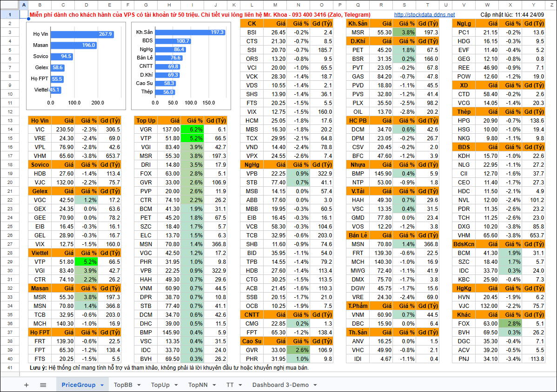Image resolution: width=557 pixels, height=392 pixels.
Task: Select the FOX 2.8% cell under Khác
Action: pos(510,324)
